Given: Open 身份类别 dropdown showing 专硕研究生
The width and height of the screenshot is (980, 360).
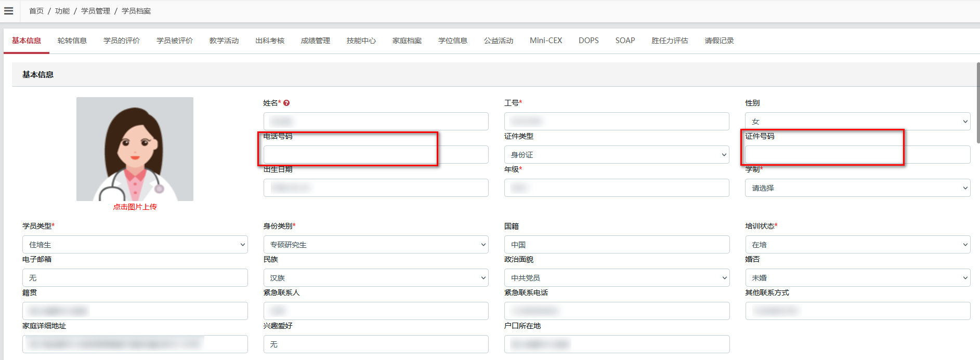Looking at the screenshot, I should (376, 244).
